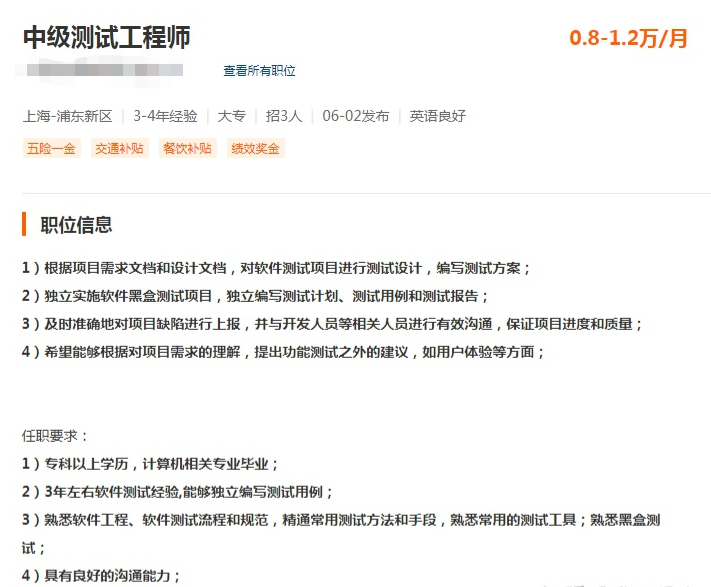Click the 招3人 headcount text
Image resolution: width=711 pixels, height=587 pixels.
tap(284, 116)
